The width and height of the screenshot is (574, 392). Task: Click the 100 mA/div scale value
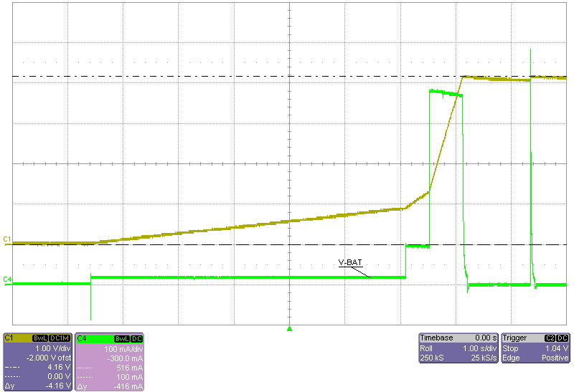[123, 349]
